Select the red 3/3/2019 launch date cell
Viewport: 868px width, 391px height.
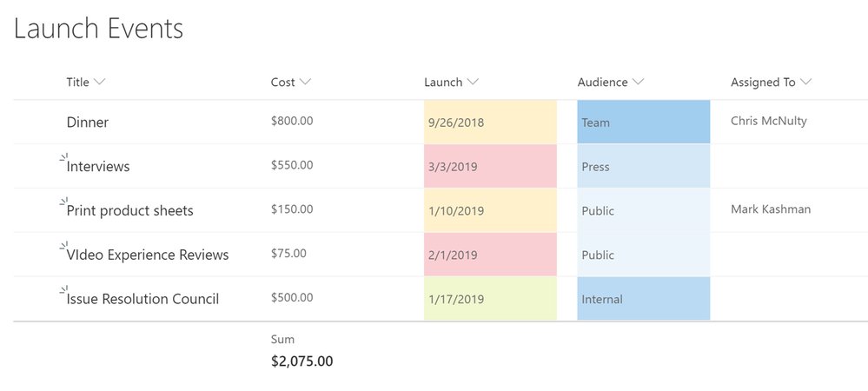(x=490, y=166)
